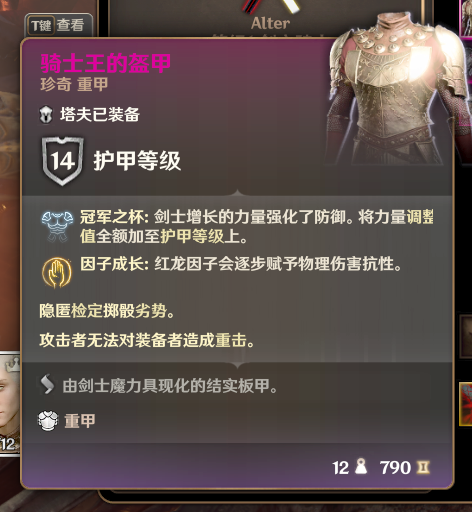Click the flavor text swirl icon

tap(47, 384)
